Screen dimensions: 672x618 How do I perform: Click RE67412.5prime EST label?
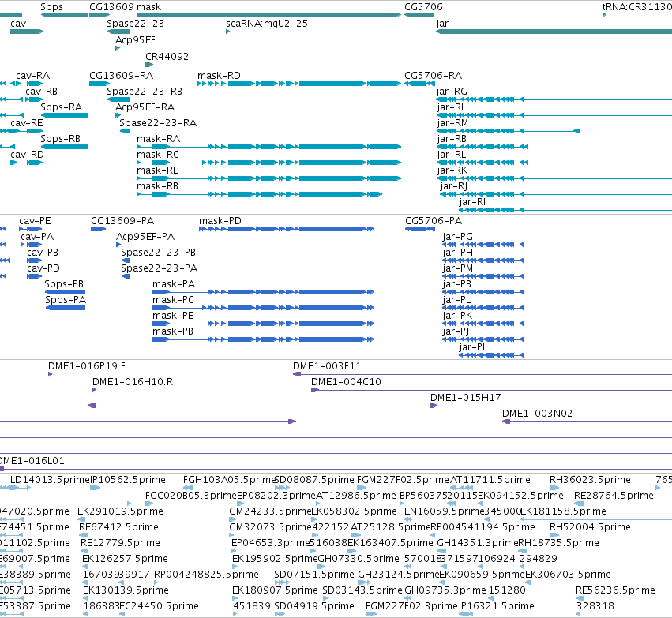pyautogui.click(x=118, y=527)
